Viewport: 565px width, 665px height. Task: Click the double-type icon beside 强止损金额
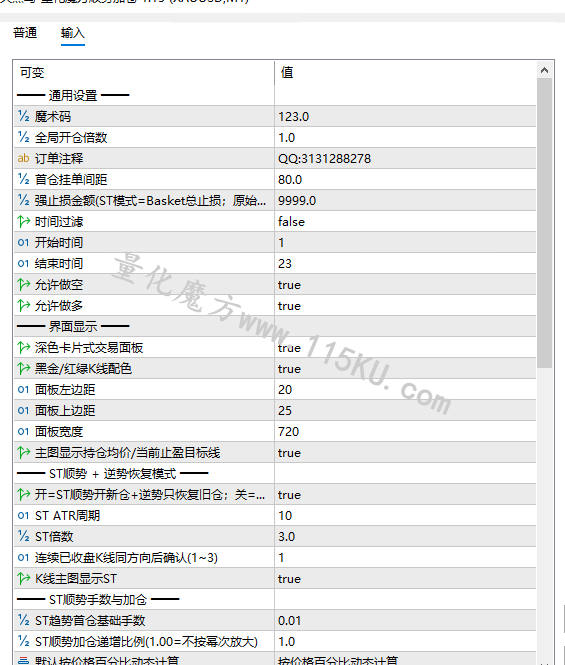tap(23, 200)
